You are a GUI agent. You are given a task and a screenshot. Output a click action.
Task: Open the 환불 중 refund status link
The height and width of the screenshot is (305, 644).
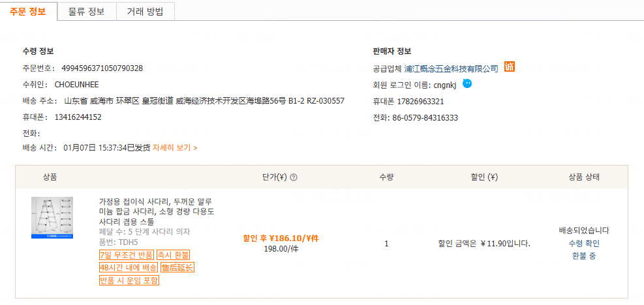(584, 255)
